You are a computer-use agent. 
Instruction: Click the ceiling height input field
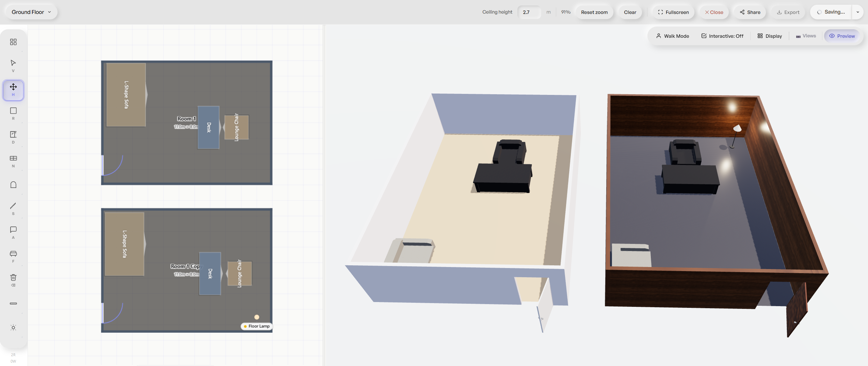point(529,12)
